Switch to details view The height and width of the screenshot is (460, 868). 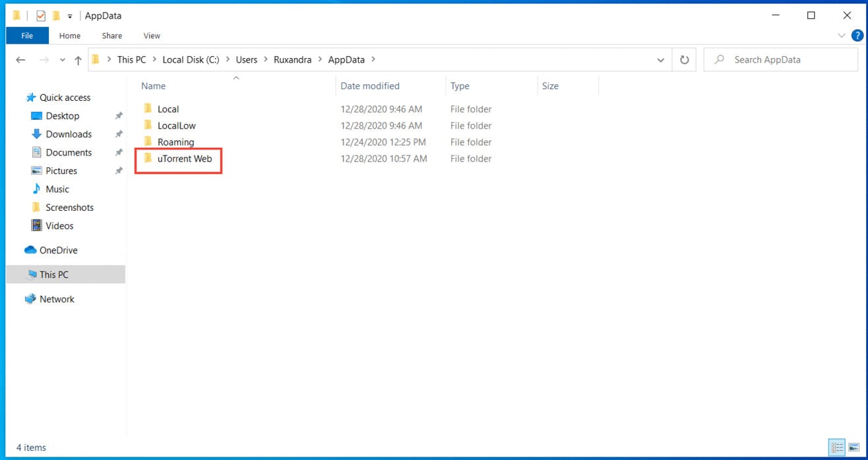click(836, 448)
